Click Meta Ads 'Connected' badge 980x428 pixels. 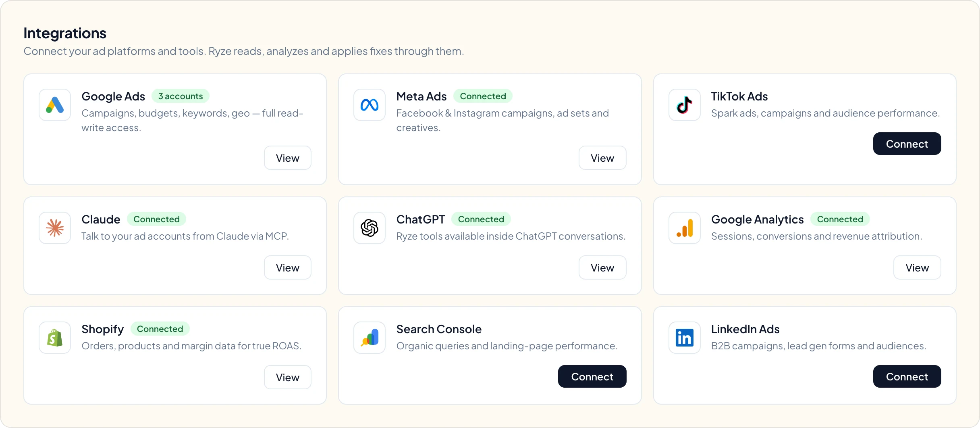(483, 96)
